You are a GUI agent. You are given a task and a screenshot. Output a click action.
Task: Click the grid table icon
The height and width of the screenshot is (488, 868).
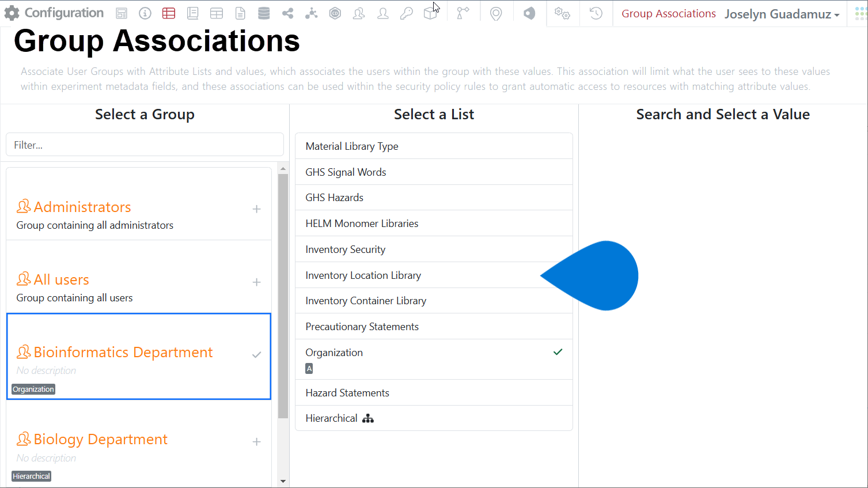[217, 13]
